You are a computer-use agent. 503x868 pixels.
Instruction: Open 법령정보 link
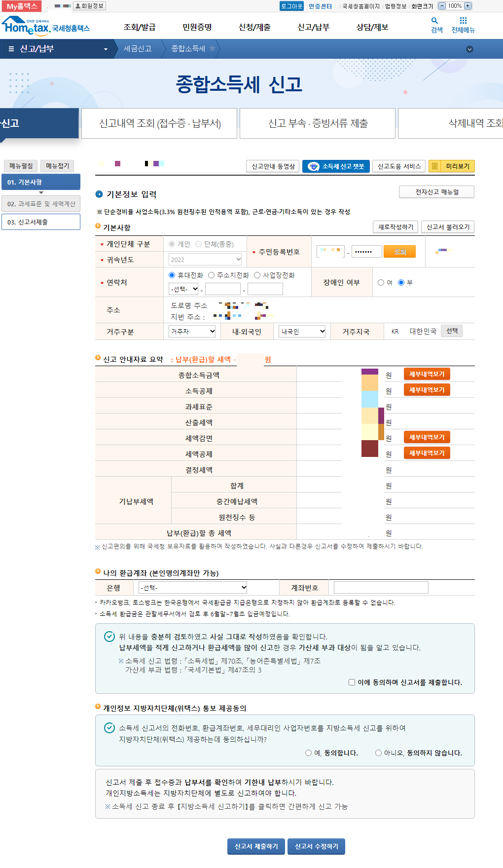tap(395, 6)
